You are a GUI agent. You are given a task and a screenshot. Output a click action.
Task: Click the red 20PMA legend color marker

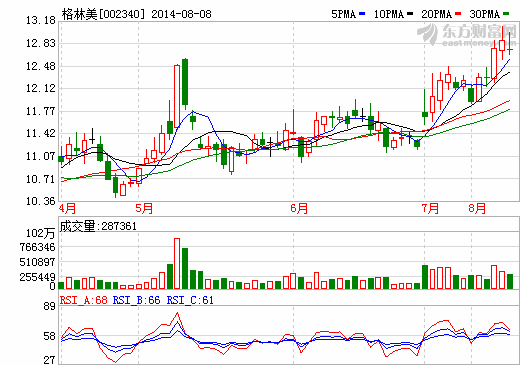[x=458, y=14]
